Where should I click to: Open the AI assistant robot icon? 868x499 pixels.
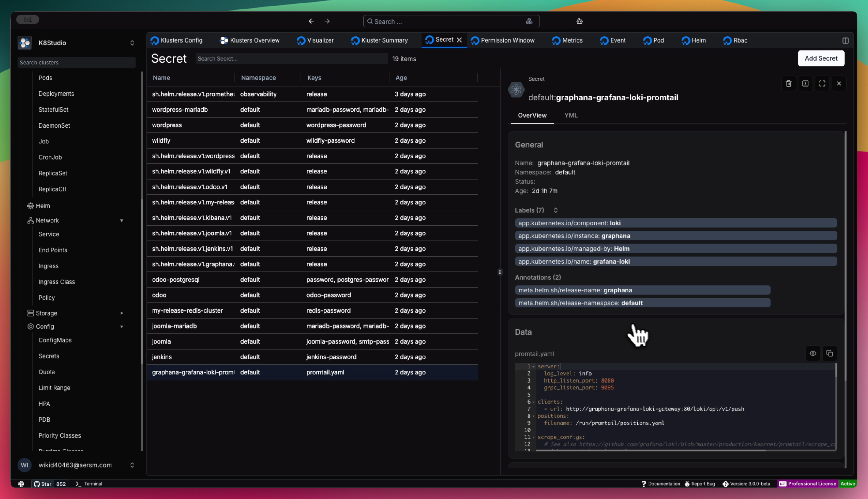tap(579, 21)
